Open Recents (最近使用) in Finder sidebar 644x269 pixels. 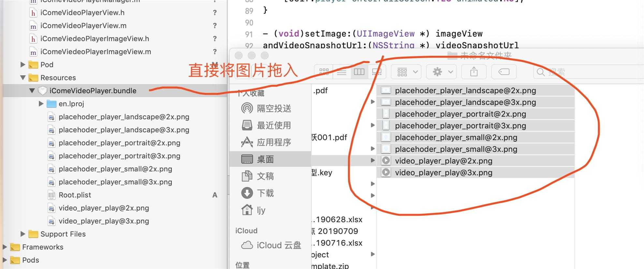click(266, 125)
